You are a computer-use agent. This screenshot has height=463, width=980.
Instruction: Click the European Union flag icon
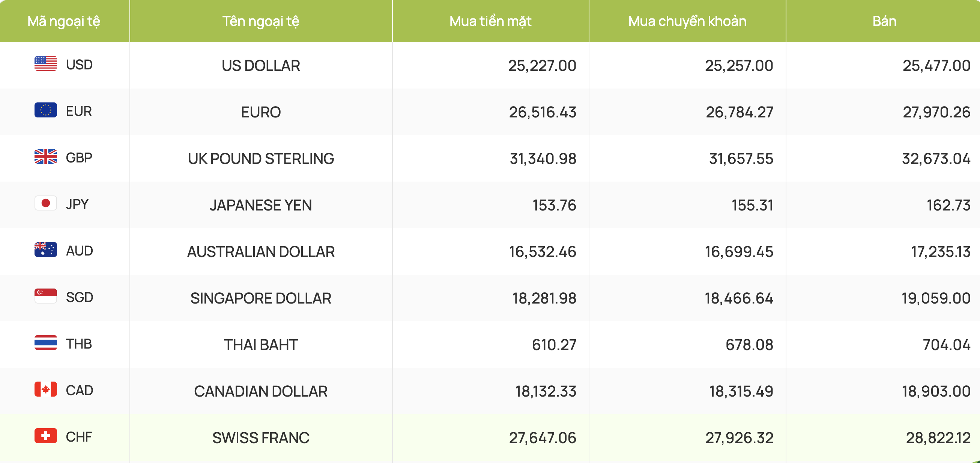(x=46, y=110)
